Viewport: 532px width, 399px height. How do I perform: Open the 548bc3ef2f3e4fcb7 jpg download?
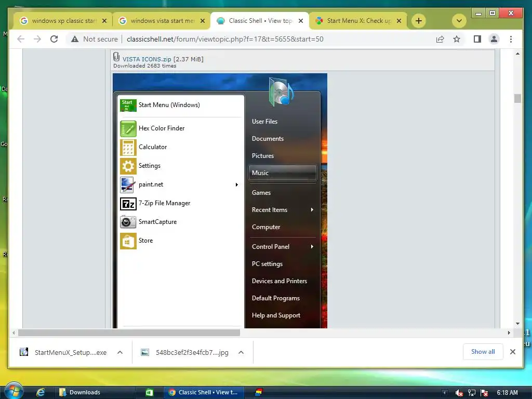(185, 353)
